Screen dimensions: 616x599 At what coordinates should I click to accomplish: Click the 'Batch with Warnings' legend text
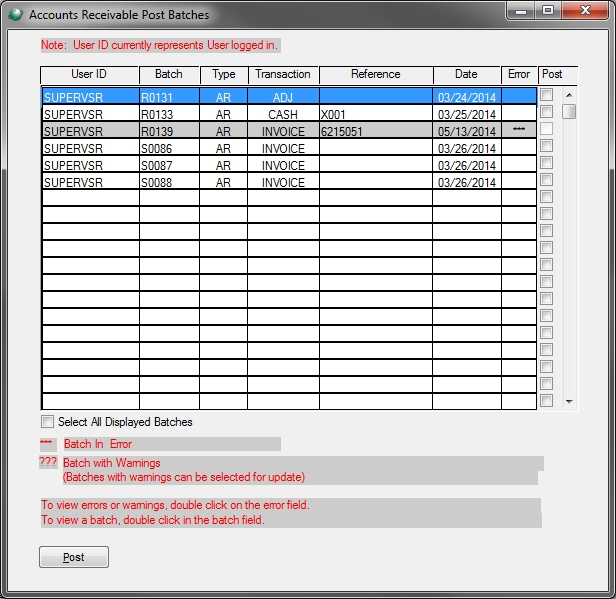pos(112,463)
